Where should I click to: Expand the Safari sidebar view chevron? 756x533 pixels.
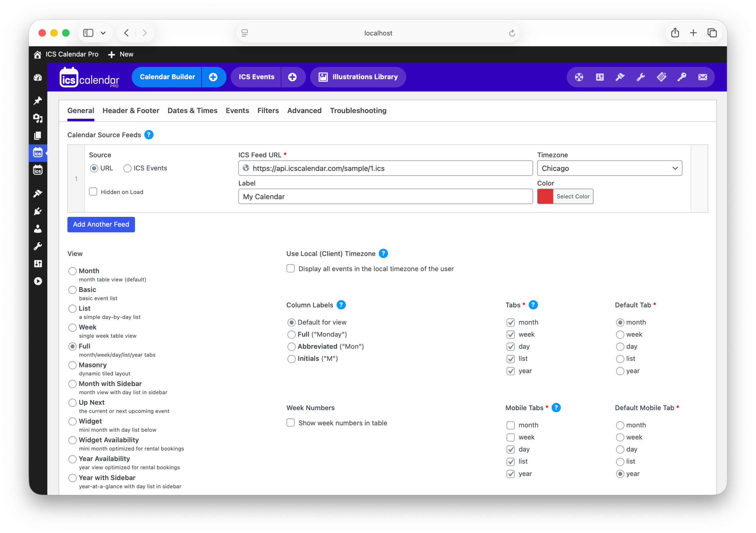point(103,33)
